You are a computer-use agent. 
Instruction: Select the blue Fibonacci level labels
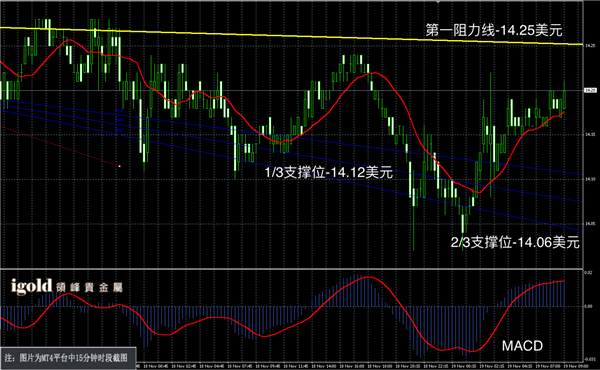tap(119, 120)
